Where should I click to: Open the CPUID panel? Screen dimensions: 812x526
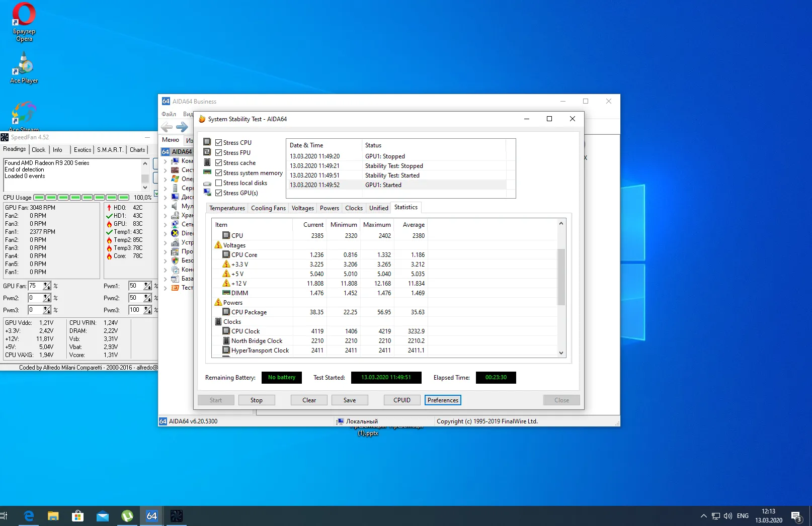pyautogui.click(x=402, y=400)
